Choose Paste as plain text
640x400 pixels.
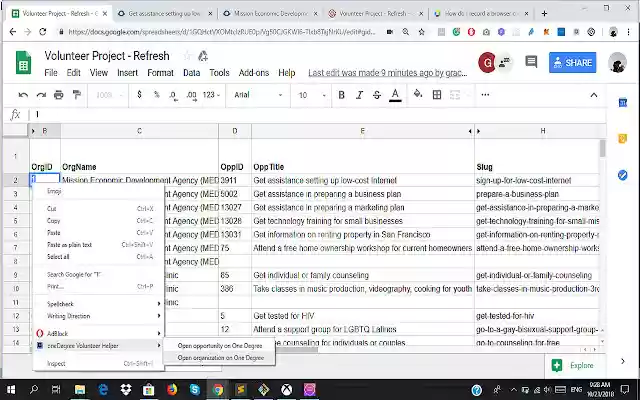click(x=99, y=245)
